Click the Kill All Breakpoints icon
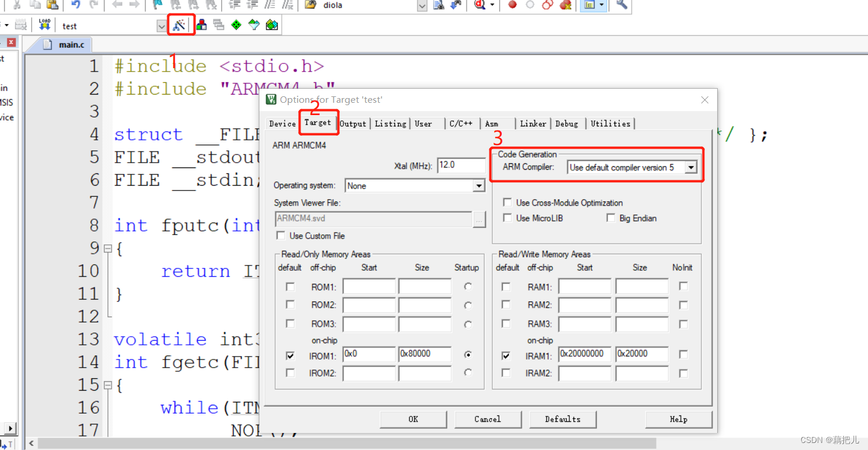The image size is (868, 450). point(565,5)
